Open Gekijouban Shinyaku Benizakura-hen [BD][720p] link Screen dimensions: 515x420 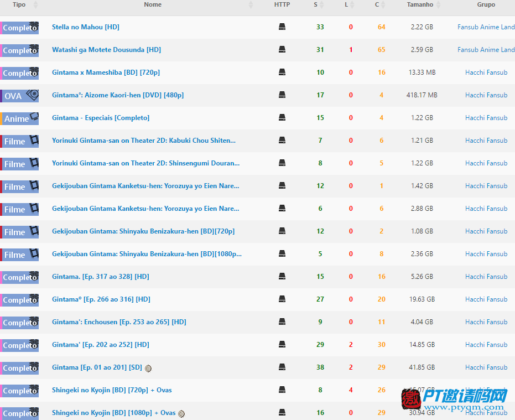(x=143, y=231)
